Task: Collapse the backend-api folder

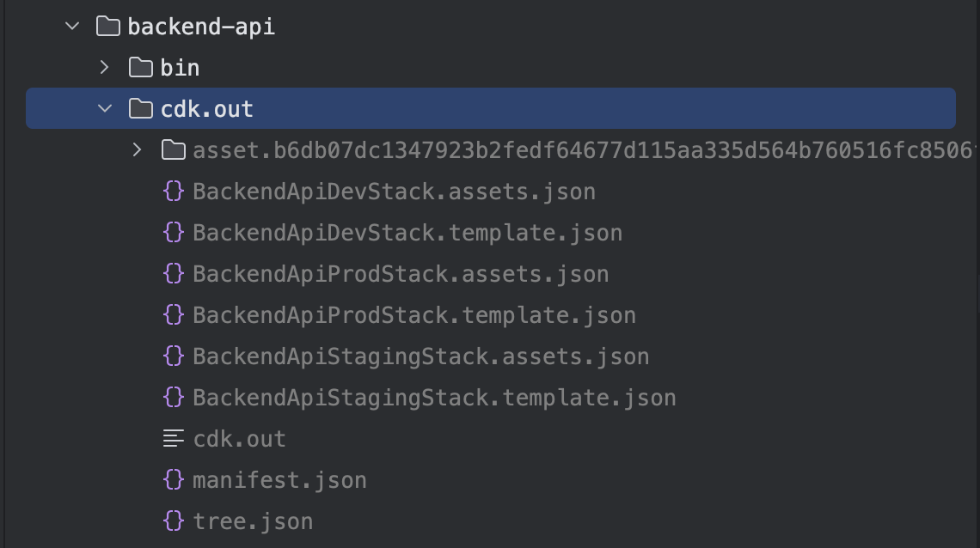Action: coord(72,26)
